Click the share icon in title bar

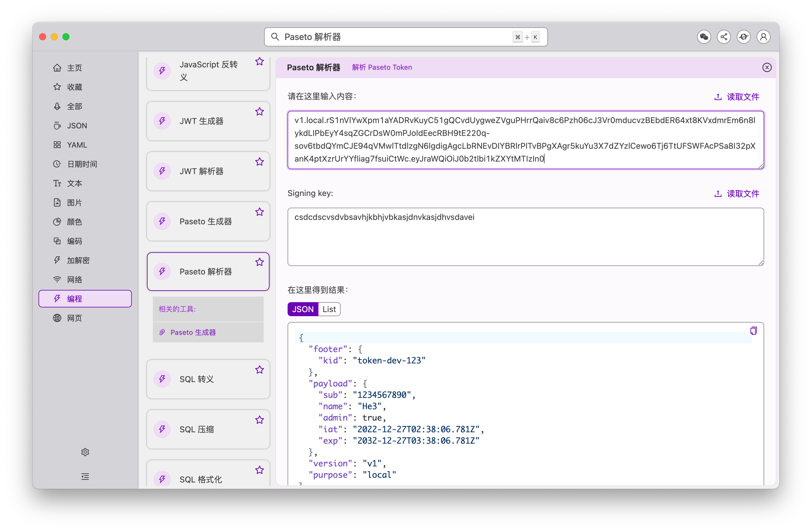point(724,37)
